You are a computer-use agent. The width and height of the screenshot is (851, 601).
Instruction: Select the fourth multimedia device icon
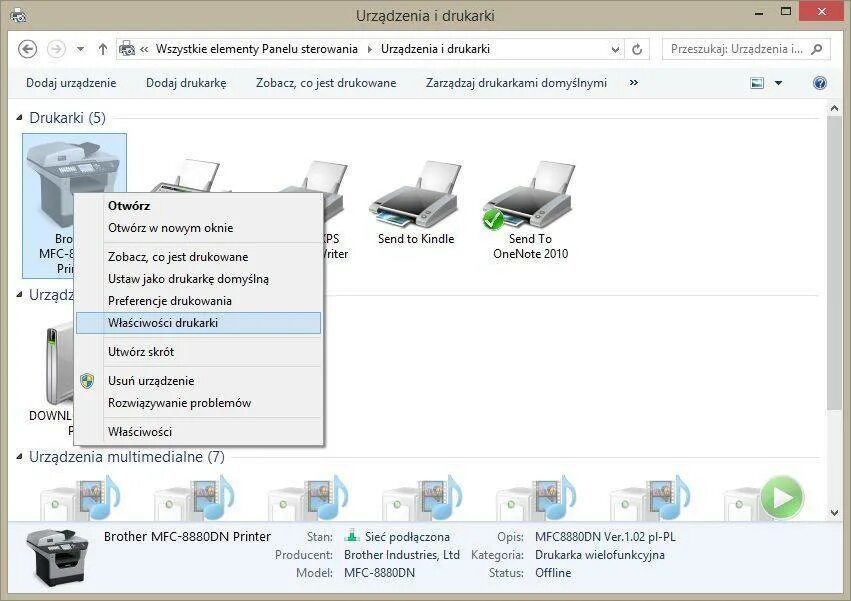[422, 497]
